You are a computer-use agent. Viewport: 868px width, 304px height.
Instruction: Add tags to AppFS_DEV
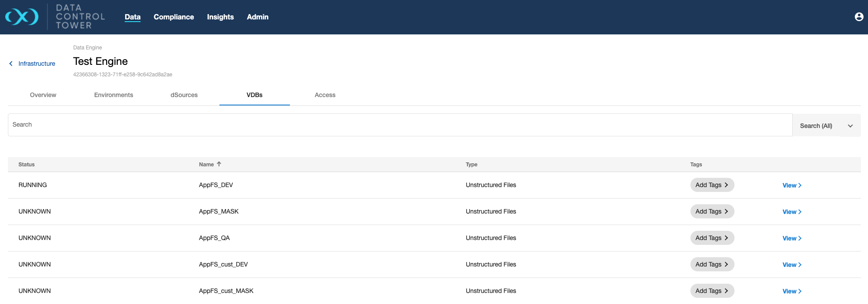coord(712,185)
